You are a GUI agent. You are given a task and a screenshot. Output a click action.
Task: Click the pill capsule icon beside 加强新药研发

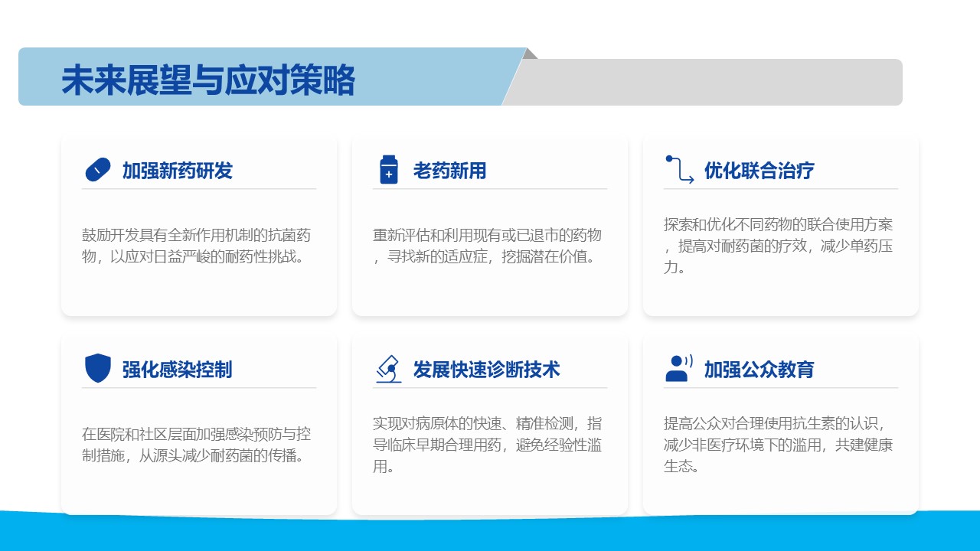point(97,170)
